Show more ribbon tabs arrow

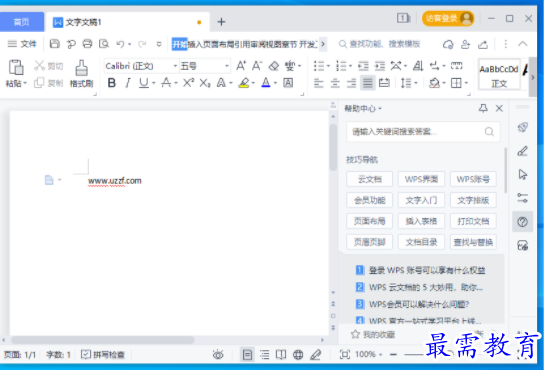point(323,44)
